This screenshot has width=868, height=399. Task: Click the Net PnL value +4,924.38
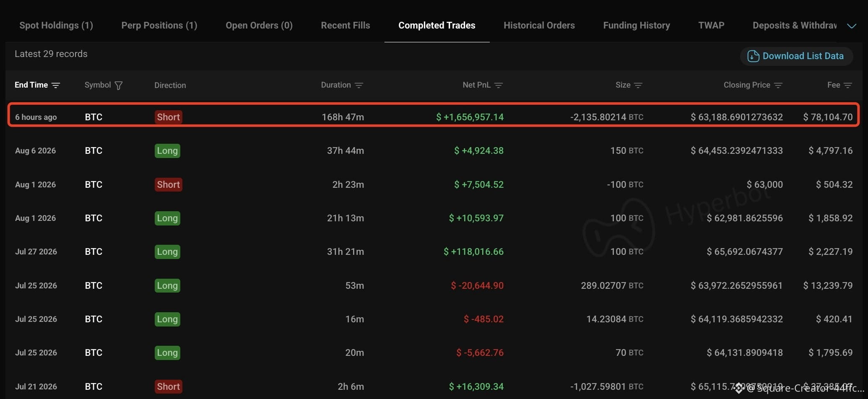(479, 150)
